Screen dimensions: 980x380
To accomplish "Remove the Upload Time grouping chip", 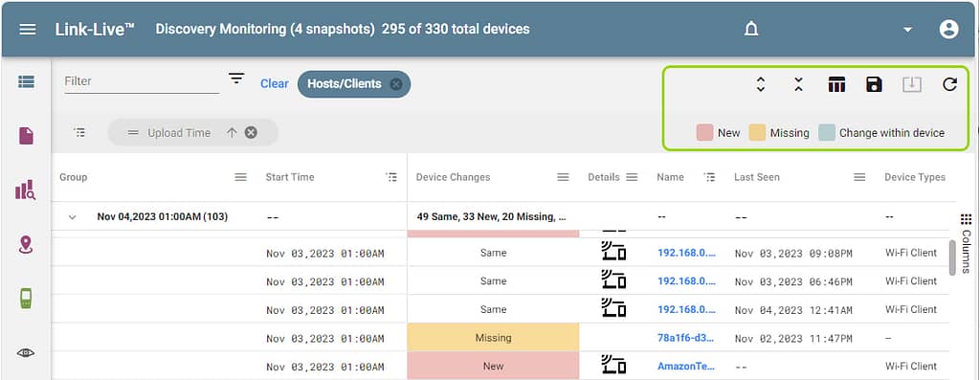I will click(251, 132).
